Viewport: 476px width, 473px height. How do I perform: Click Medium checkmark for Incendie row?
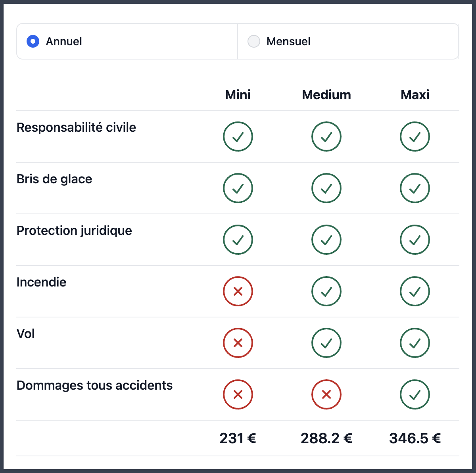(x=326, y=291)
